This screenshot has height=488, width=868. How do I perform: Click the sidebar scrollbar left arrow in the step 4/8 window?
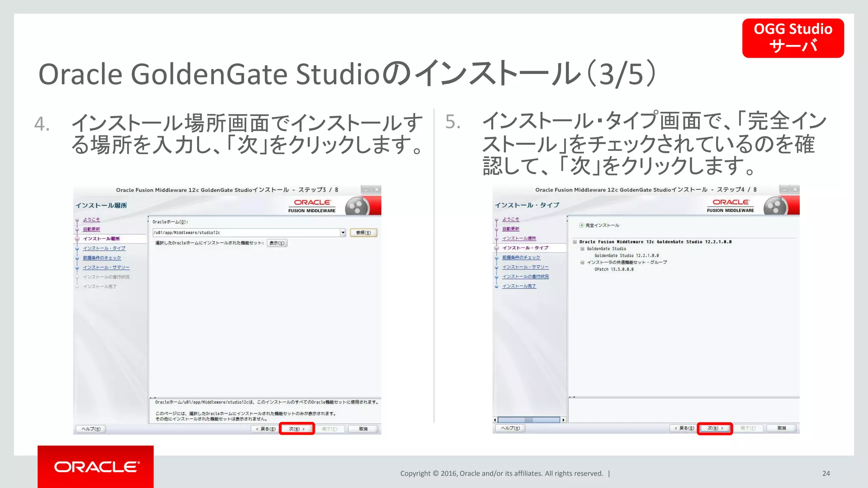[x=495, y=420]
